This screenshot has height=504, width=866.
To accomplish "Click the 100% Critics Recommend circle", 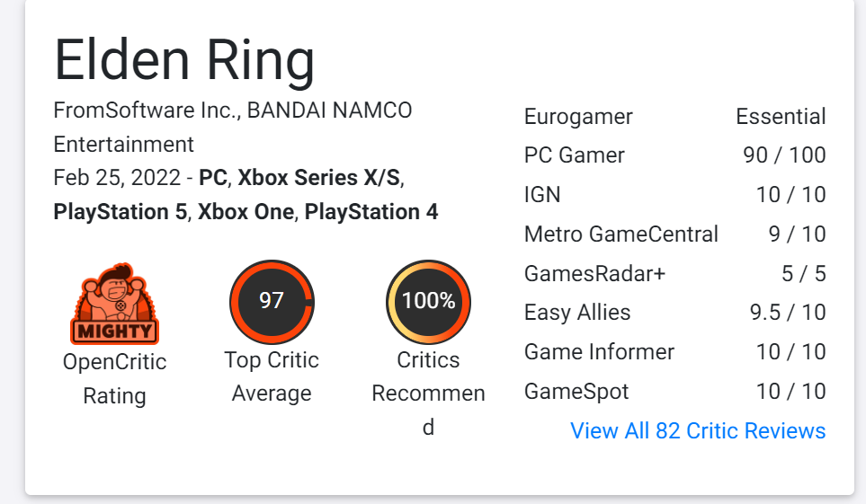I will point(428,302).
